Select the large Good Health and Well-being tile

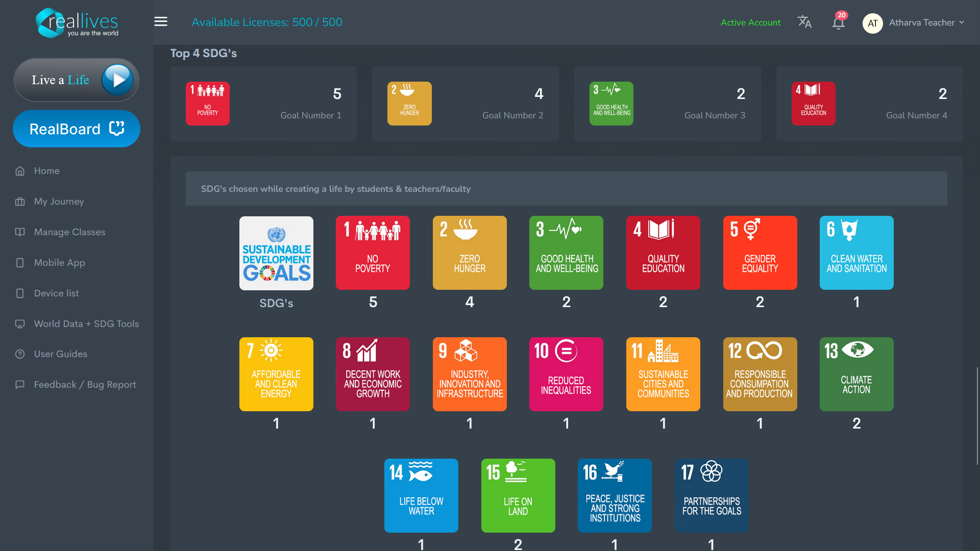tap(566, 253)
